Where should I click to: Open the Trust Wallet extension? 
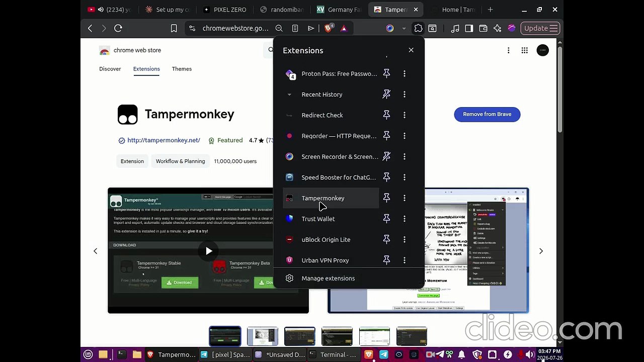click(331, 219)
